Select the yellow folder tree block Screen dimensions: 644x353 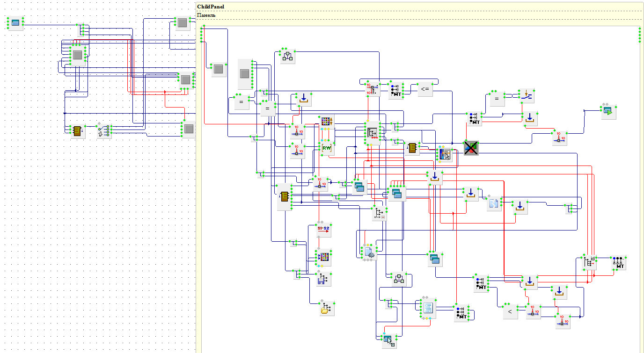pos(326,309)
